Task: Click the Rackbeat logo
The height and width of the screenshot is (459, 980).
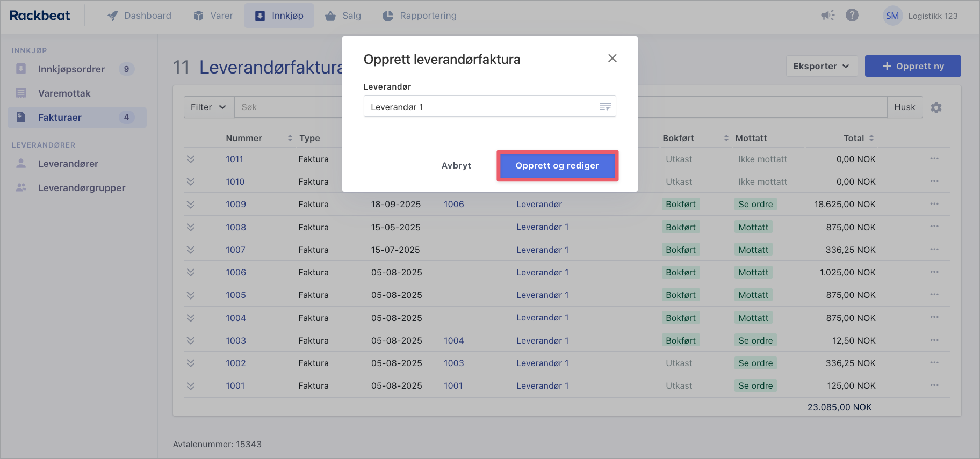Action: [40, 16]
